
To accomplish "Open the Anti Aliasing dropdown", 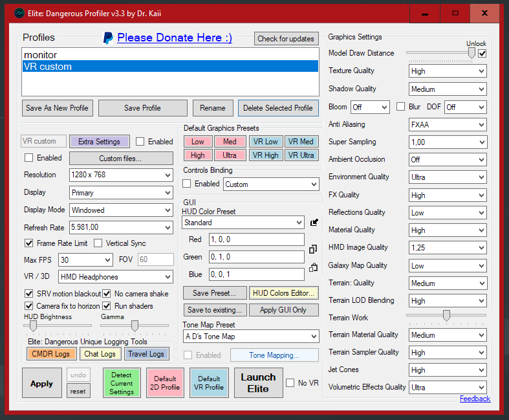I will pyautogui.click(x=448, y=125).
